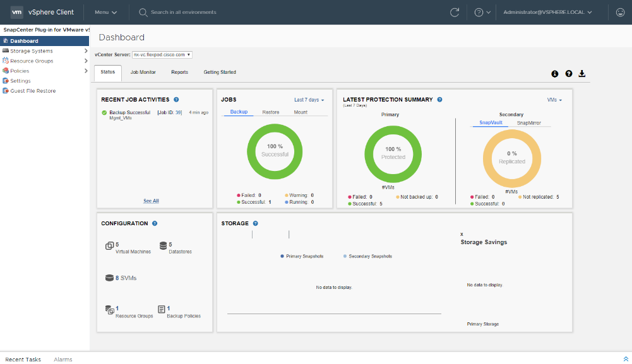Switch to the Getting Started tab
Image resolution: width=632 pixels, height=364 pixels.
(220, 72)
